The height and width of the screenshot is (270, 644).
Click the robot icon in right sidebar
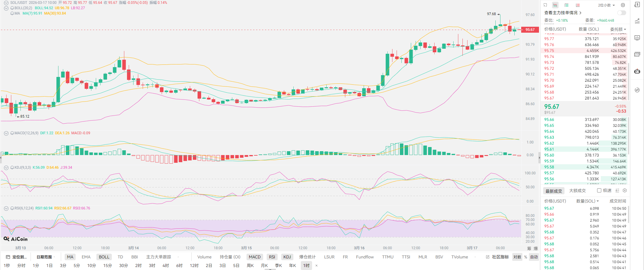click(x=637, y=71)
